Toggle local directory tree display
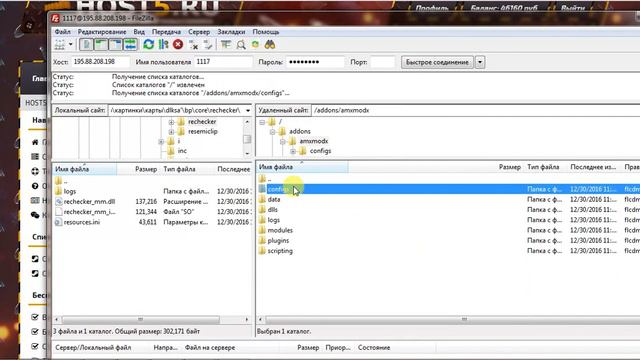The height and width of the screenshot is (360, 640). (100, 44)
